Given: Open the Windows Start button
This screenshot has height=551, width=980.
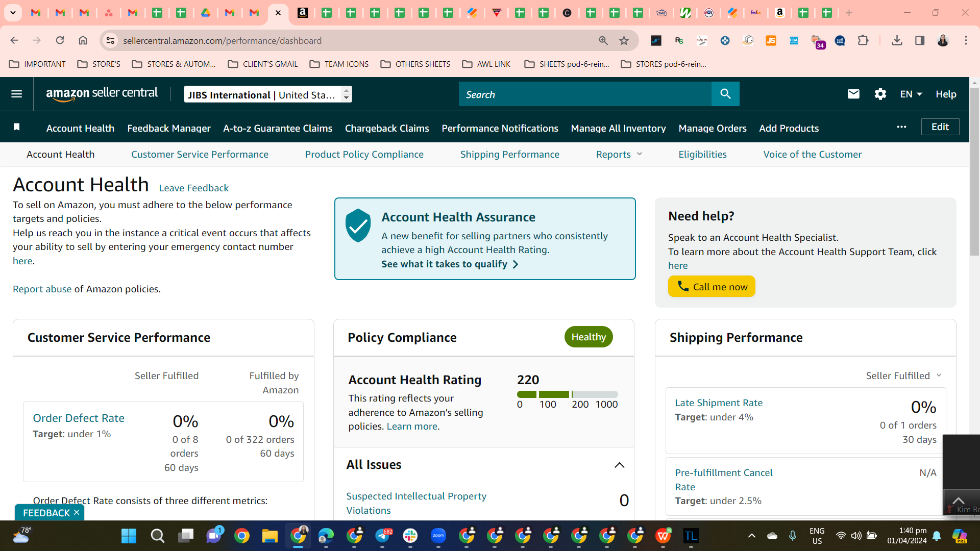Looking at the screenshot, I should [129, 536].
